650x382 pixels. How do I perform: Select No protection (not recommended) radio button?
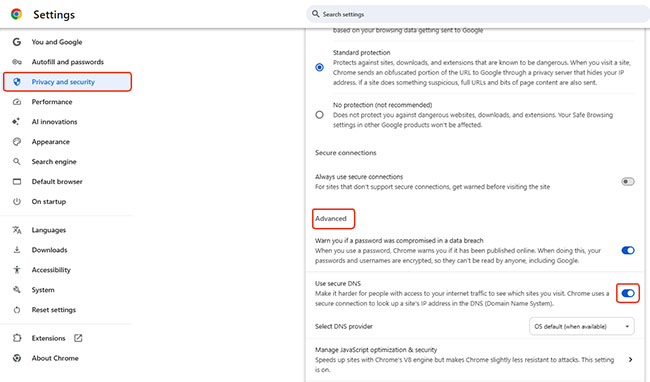point(319,115)
